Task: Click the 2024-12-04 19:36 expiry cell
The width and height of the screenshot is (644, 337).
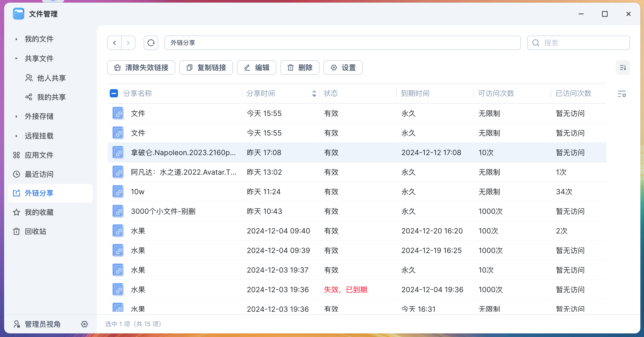Action: pyautogui.click(x=432, y=290)
